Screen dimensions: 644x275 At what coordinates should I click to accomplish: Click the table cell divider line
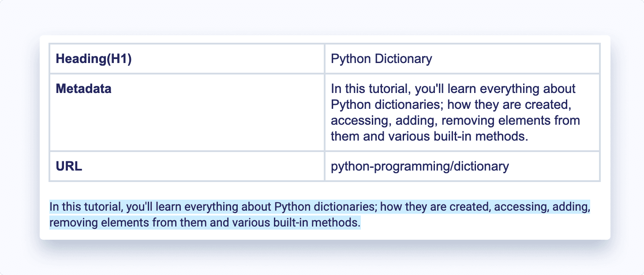pyautogui.click(x=325, y=112)
